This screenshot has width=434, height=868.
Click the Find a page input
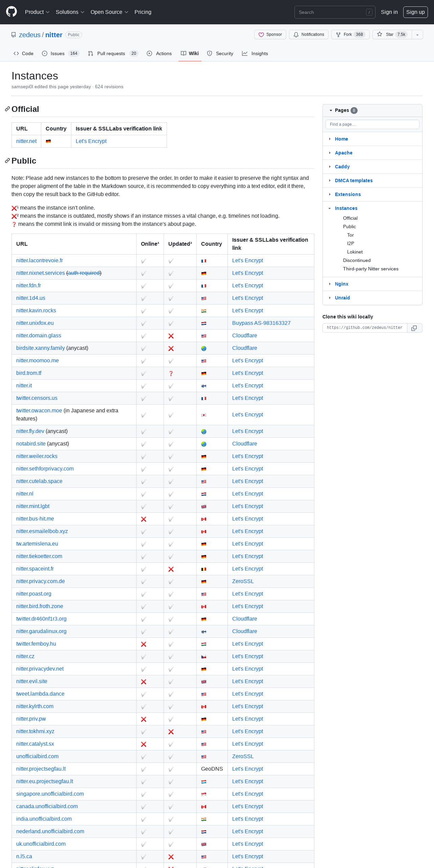(372, 124)
